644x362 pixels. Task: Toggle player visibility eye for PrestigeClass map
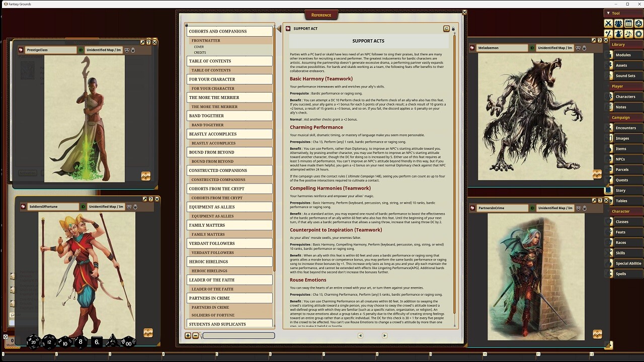pyautogui.click(x=127, y=50)
